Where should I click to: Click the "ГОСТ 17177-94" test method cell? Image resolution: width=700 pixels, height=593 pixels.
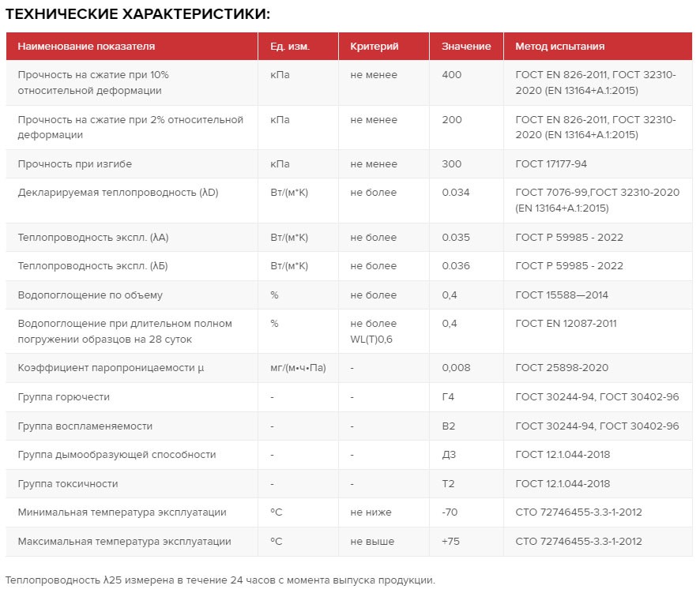[551, 164]
